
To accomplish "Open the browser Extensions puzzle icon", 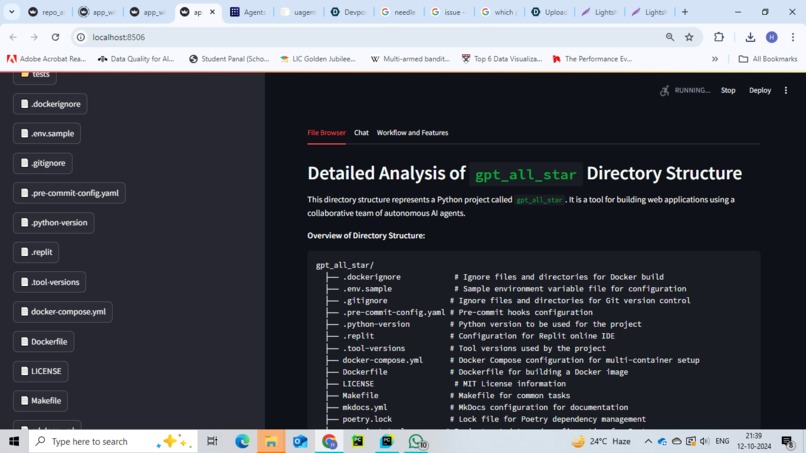I will (x=719, y=37).
